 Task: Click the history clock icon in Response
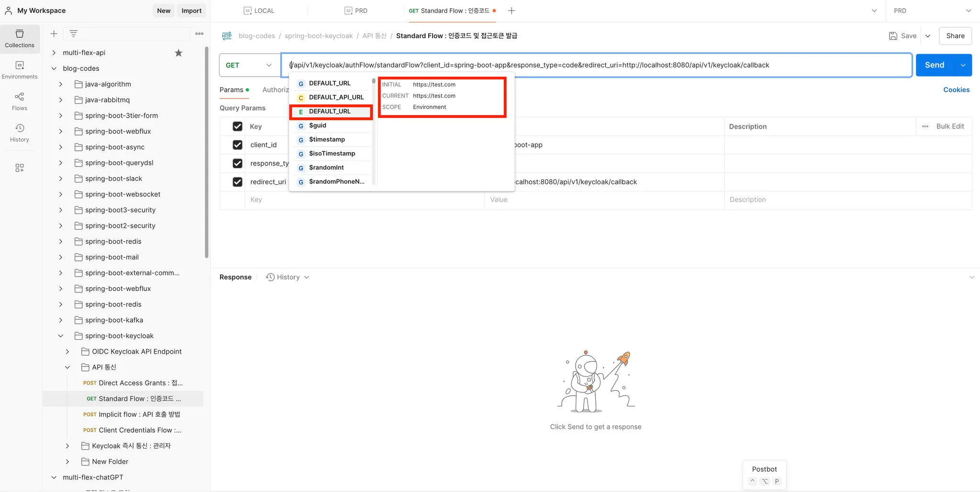(x=270, y=277)
